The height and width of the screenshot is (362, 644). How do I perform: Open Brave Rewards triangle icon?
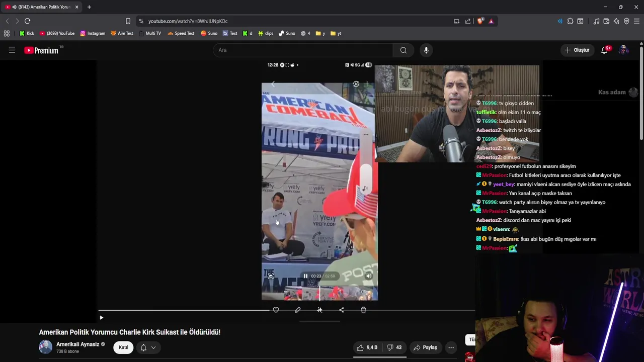click(491, 21)
